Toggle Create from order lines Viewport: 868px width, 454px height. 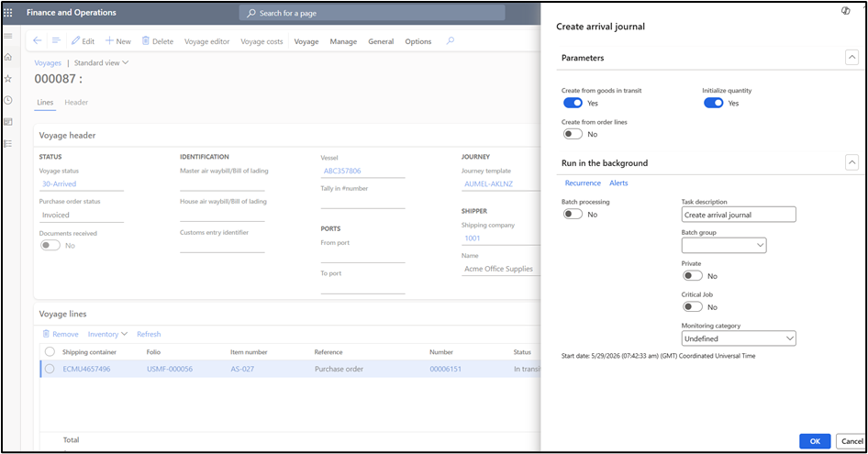tap(573, 134)
